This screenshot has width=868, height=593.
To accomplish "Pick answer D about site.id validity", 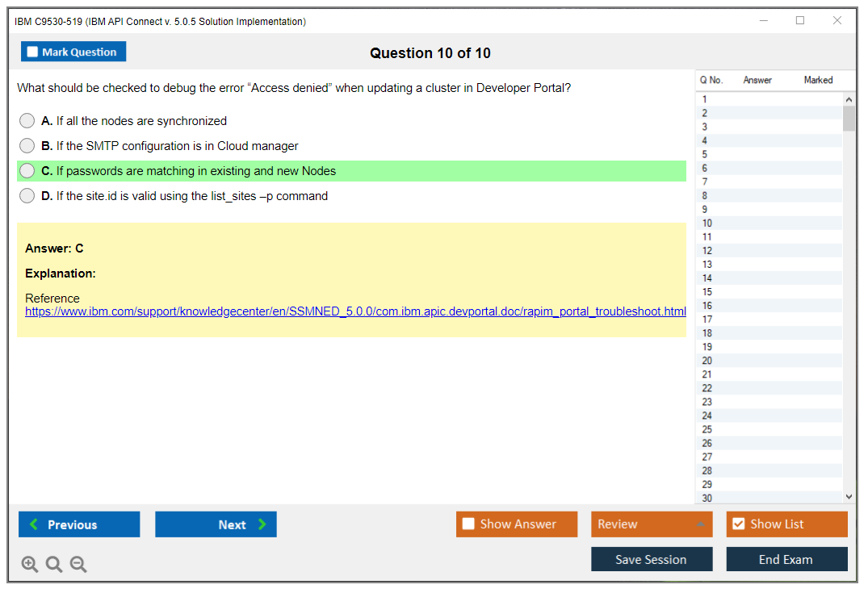I will point(27,196).
